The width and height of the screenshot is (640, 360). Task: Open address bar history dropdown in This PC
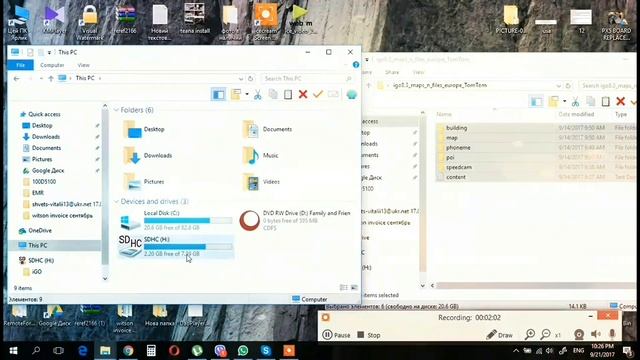tap(241, 78)
